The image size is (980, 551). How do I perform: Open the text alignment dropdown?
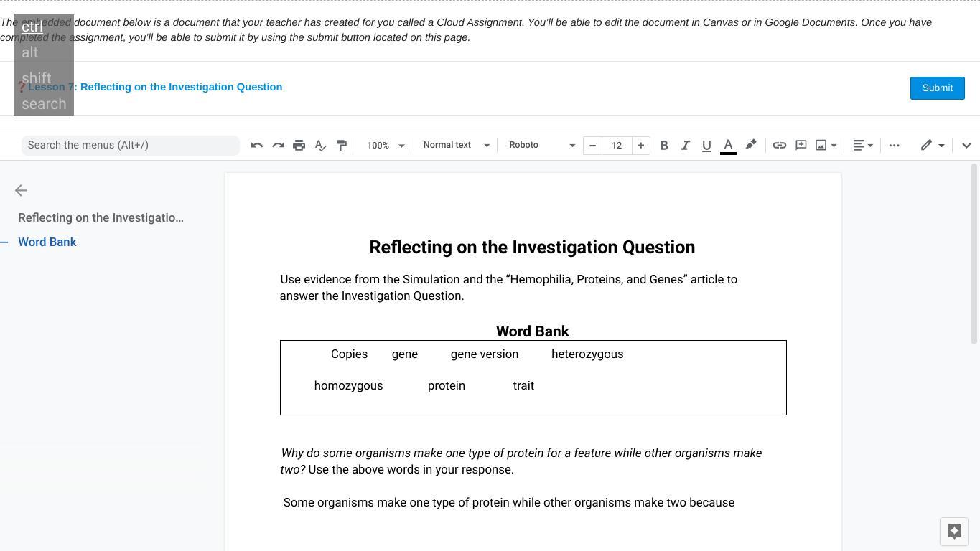863,145
